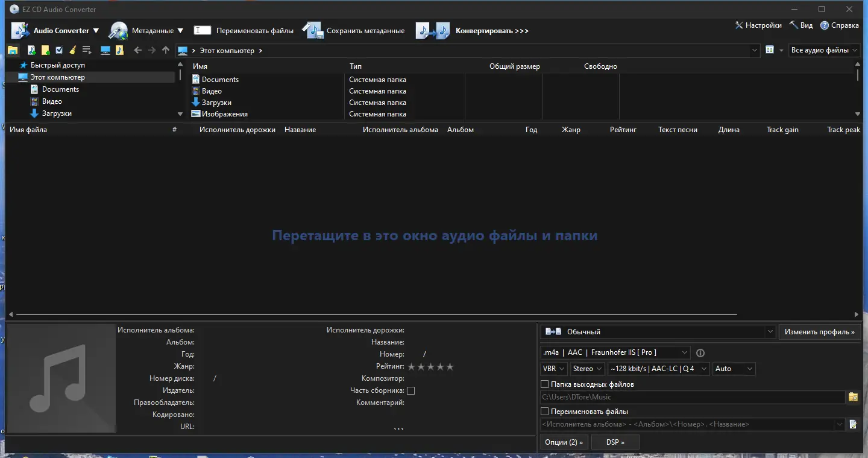This screenshot has height=458, width=868.
Task: Open the Auto sample rate dropdown
Action: (734, 369)
